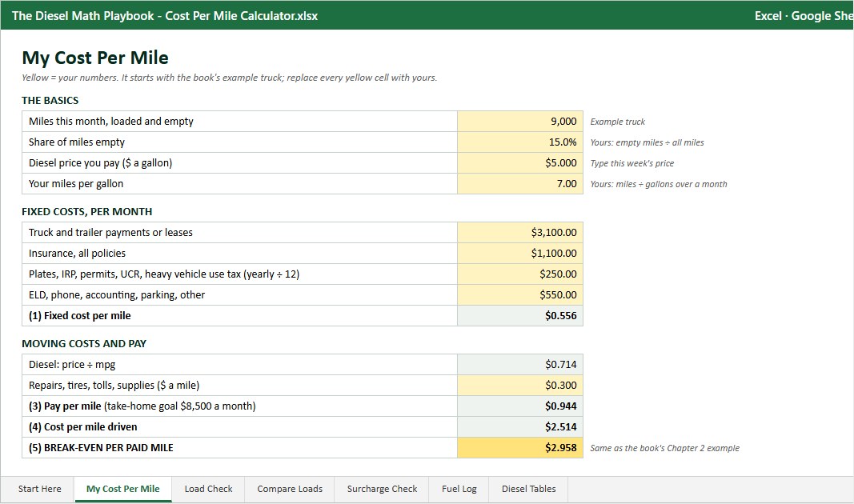Open the Fuel Log tab
Image resolution: width=854 pixels, height=504 pixels.
459,489
